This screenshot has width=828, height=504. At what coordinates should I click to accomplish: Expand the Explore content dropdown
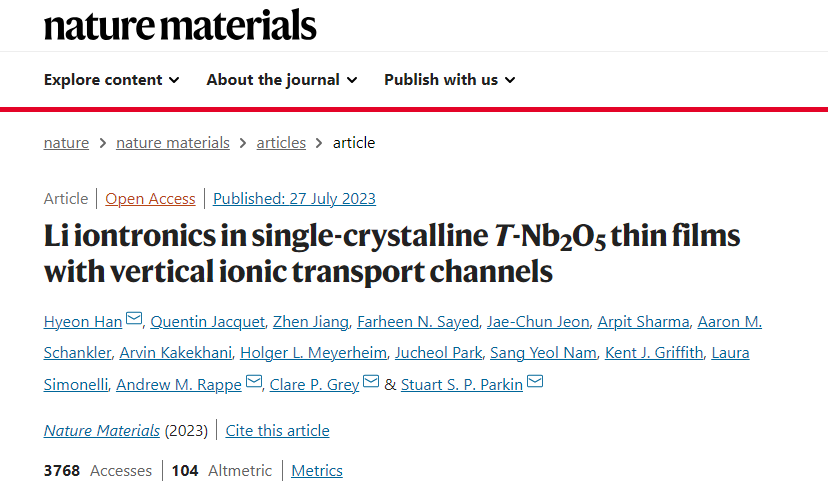coord(111,80)
